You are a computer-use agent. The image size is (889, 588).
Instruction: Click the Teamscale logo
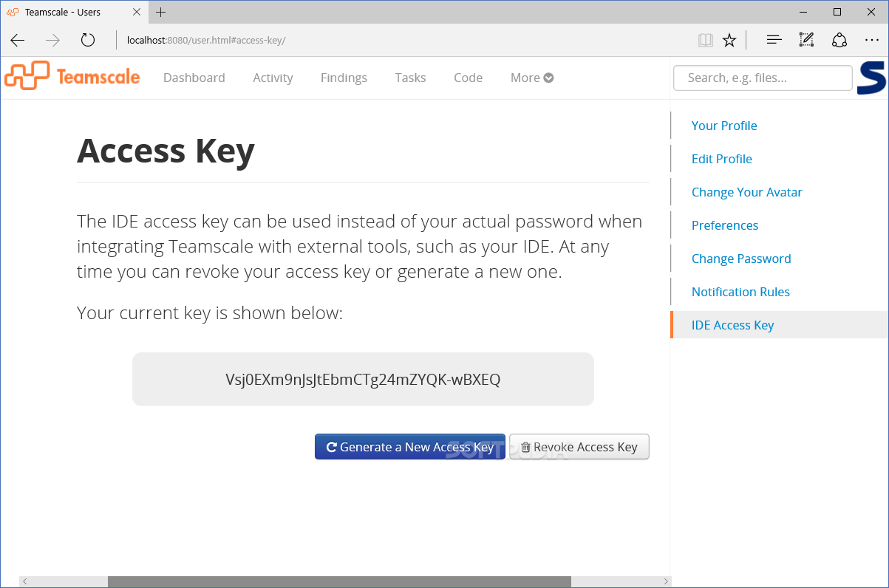click(x=72, y=76)
